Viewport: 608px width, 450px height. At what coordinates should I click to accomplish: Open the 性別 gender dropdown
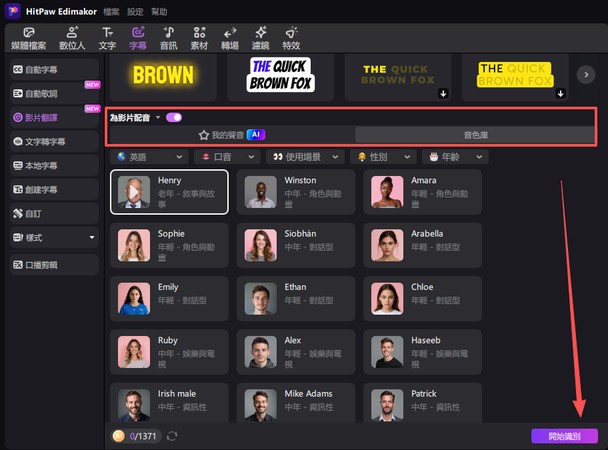point(383,157)
